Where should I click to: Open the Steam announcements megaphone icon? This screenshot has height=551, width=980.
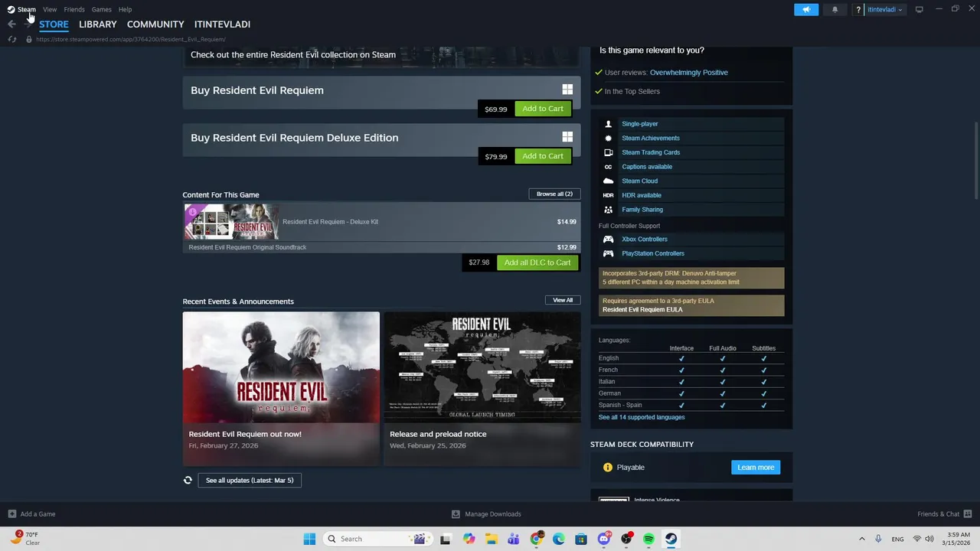pos(806,9)
